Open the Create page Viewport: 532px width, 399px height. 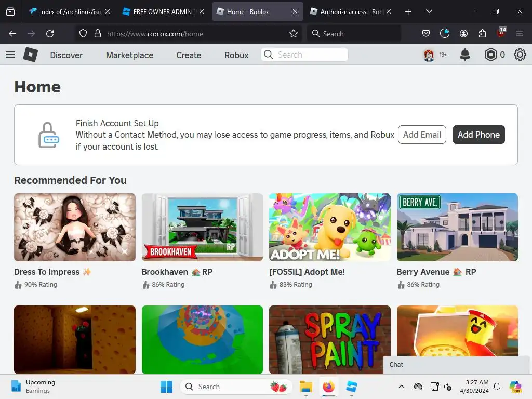(x=189, y=55)
